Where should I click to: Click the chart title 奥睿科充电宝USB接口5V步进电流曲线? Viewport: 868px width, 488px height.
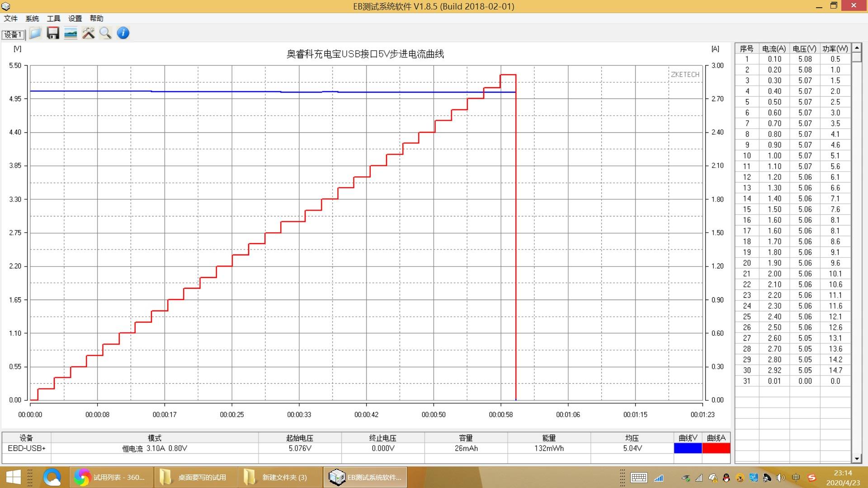coord(365,54)
